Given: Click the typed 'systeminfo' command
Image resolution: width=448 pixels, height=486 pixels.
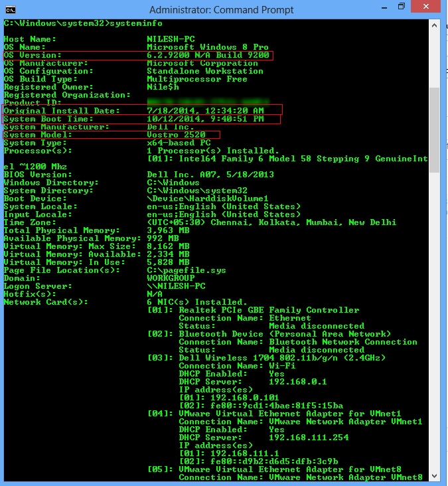Looking at the screenshot, I should point(136,23).
